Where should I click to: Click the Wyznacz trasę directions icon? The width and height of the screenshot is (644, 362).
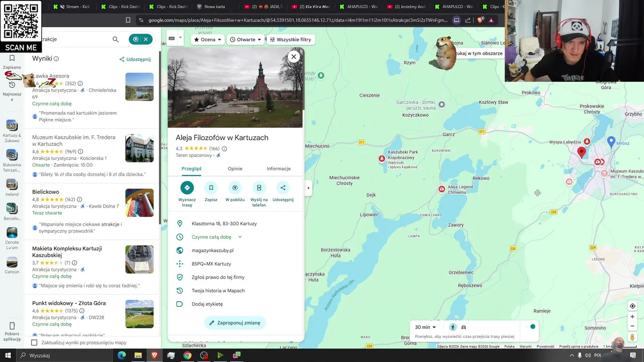click(187, 188)
